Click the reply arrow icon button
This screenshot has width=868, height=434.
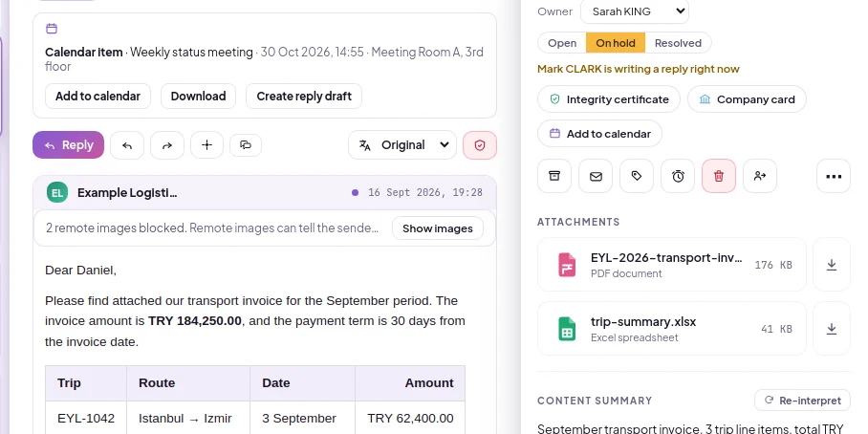click(x=127, y=145)
